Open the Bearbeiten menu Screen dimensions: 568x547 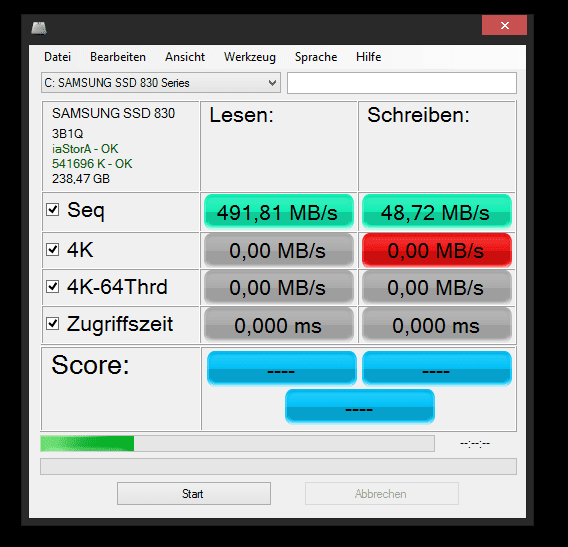click(x=118, y=57)
